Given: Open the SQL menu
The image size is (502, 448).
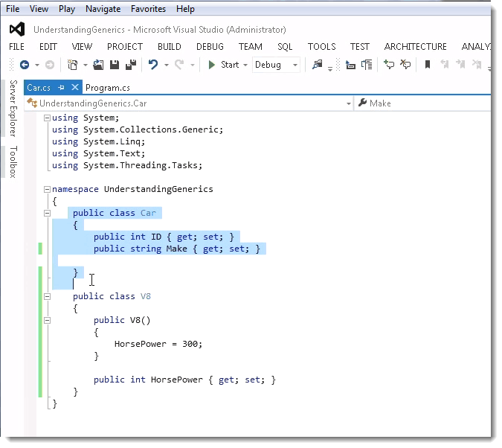Looking at the screenshot, I should pos(285,47).
